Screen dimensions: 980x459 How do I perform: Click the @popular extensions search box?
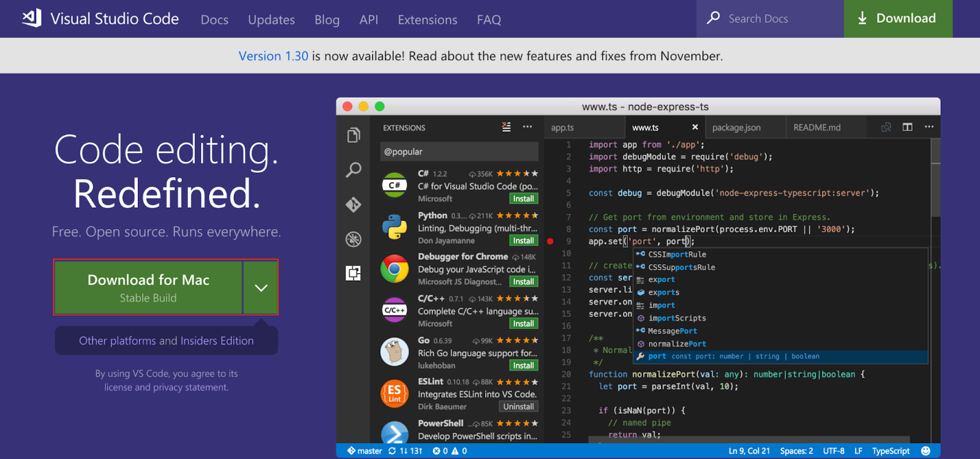pos(459,151)
